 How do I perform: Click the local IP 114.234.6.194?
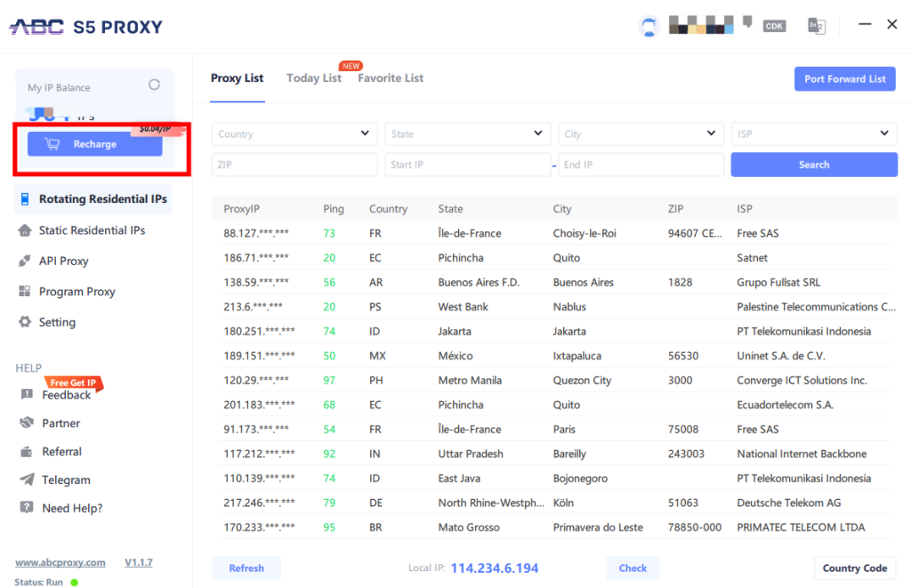click(x=495, y=568)
